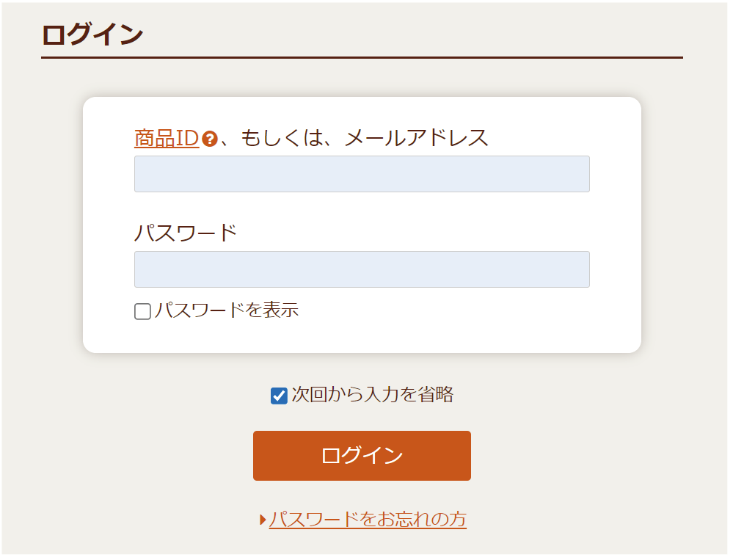Click the question mark help icon beside 商品ID
Screen dimensions: 733x560
tap(210, 139)
